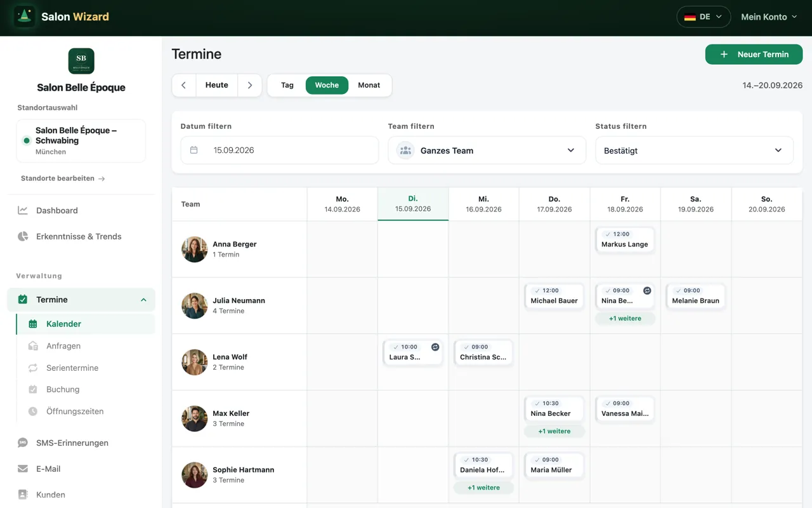
Task: Open the Ganzes Team filter dropdown
Action: pos(487,150)
